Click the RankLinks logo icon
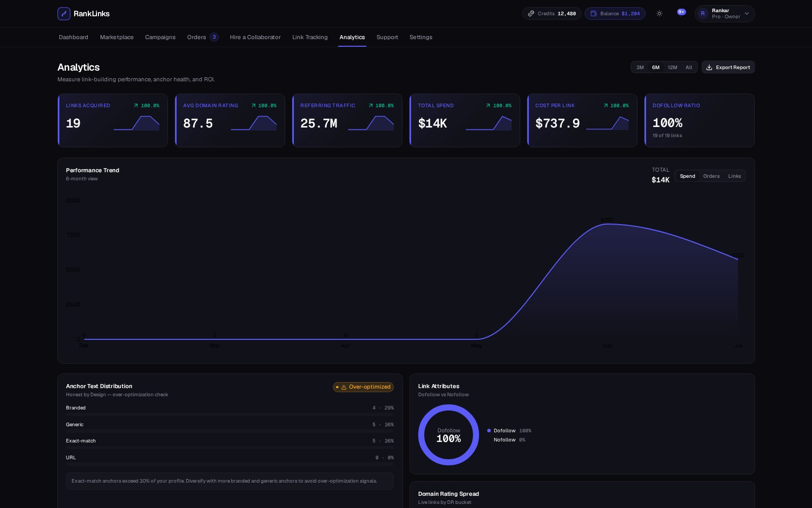 [x=64, y=14]
